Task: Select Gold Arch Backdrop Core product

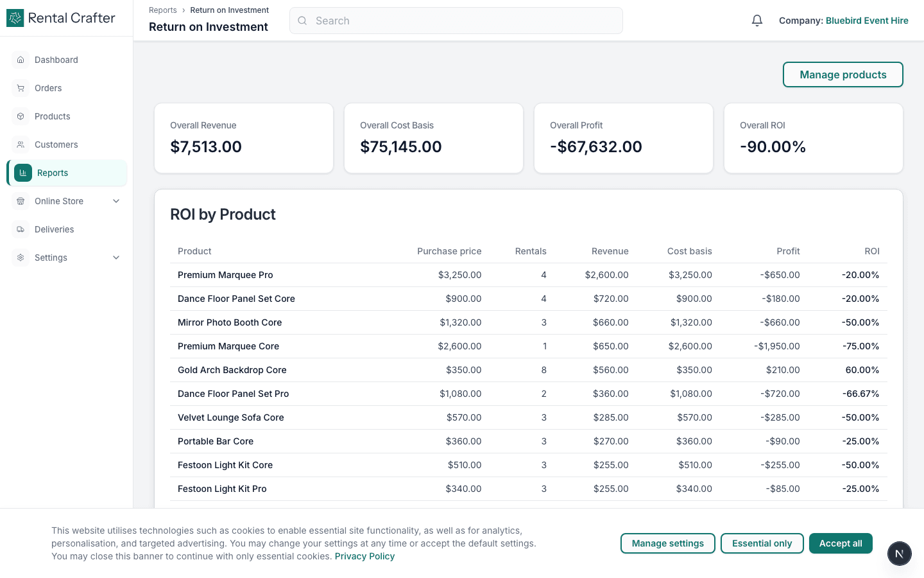Action: click(232, 370)
